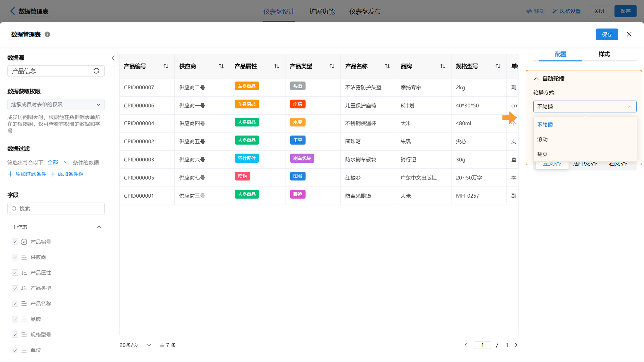Open the 扩展功能 tab
Viewport: 644px width, 362px height.
[x=322, y=12]
